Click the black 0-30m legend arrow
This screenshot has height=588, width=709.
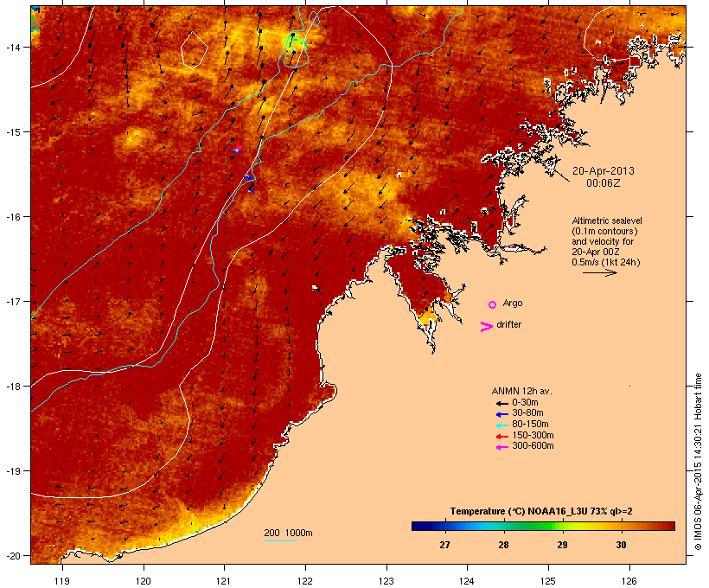tap(502, 404)
